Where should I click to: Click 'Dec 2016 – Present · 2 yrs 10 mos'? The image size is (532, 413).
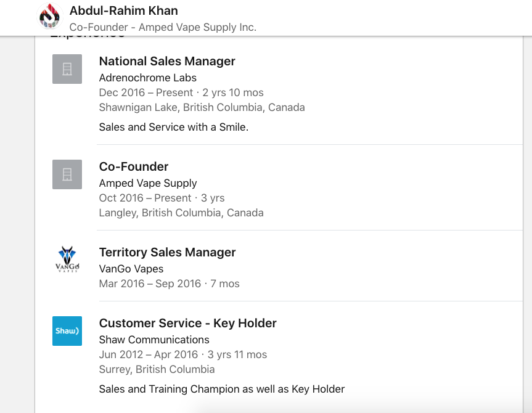pos(181,92)
